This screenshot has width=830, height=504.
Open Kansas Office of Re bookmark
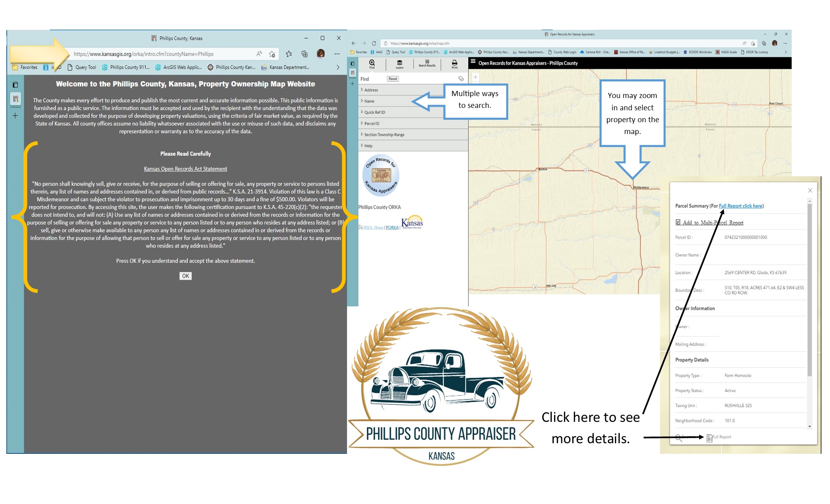tap(629, 52)
